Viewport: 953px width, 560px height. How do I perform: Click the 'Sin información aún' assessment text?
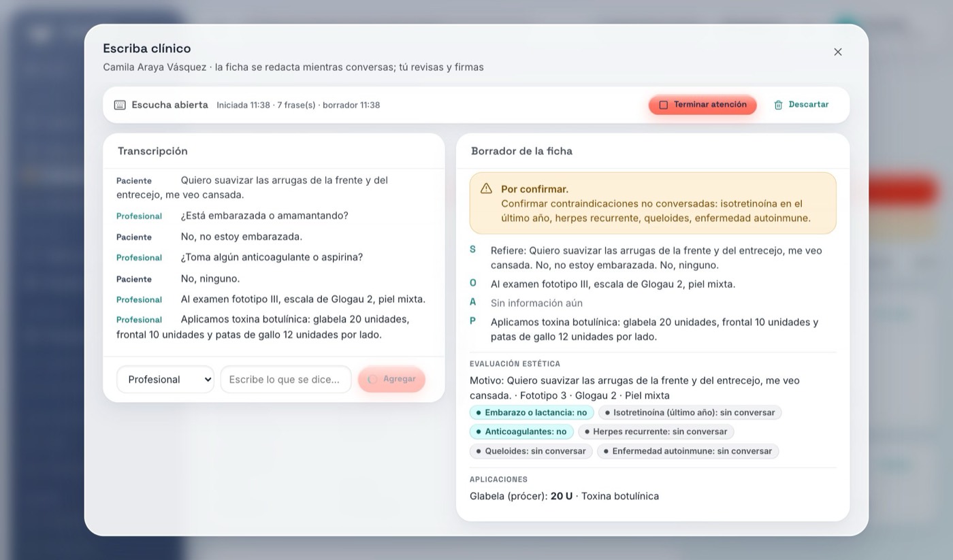coord(536,303)
